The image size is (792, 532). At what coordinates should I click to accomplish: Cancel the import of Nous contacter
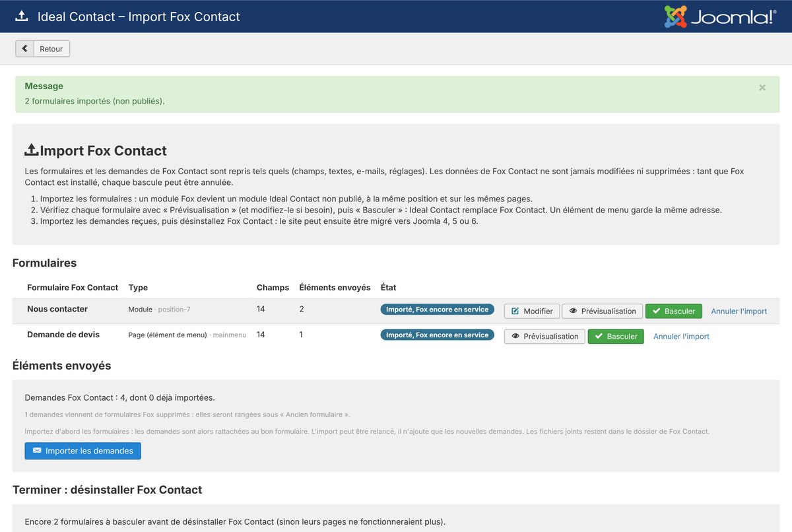[739, 311]
